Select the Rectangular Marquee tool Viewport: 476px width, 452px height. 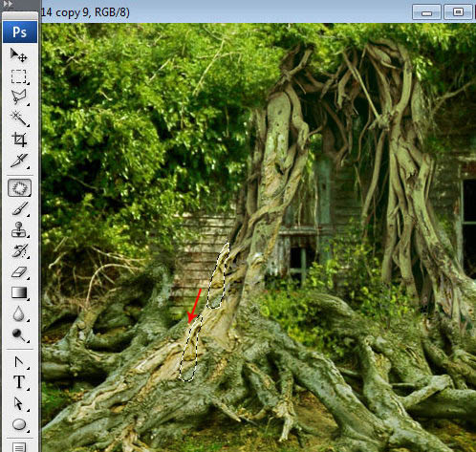[19, 76]
